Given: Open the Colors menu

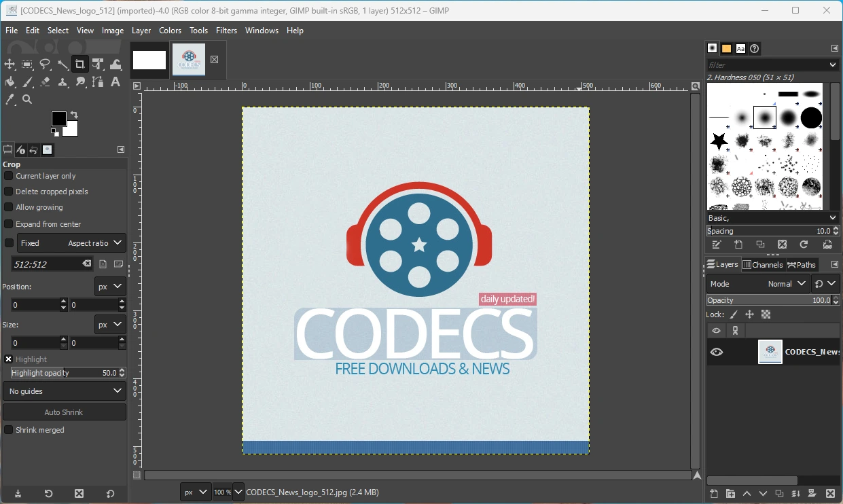Looking at the screenshot, I should (x=170, y=31).
